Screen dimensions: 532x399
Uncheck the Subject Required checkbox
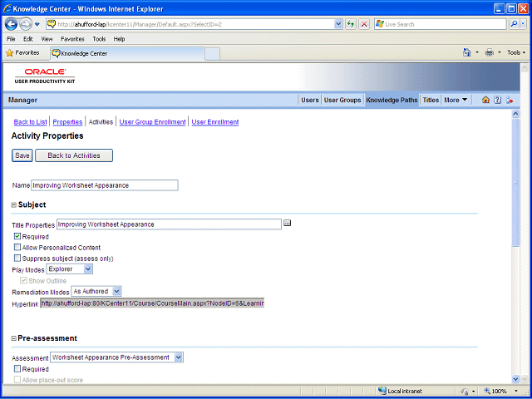pos(17,236)
